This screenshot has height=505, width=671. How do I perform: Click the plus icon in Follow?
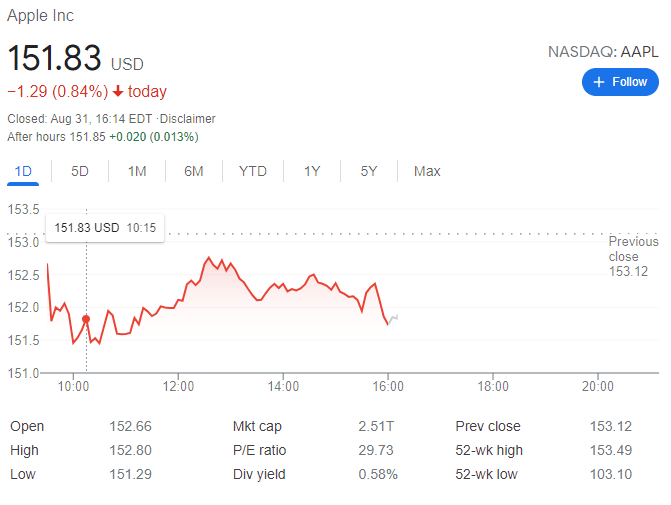599,82
